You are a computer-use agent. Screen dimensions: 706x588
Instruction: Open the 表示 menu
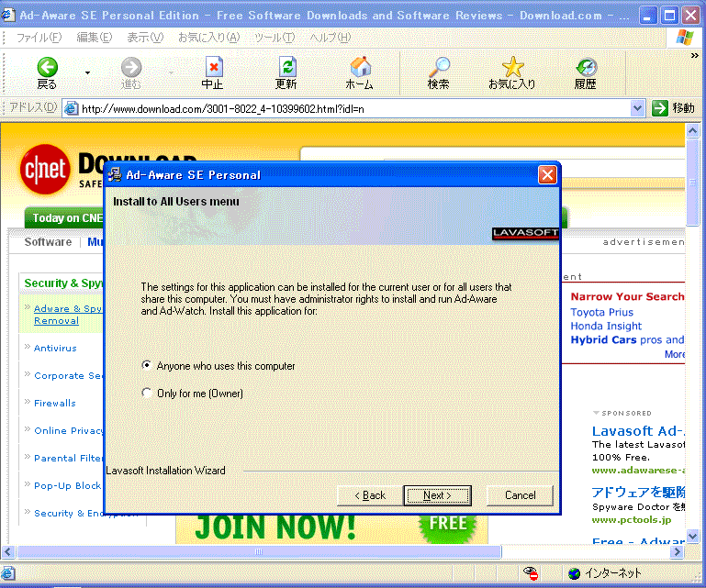(145, 38)
